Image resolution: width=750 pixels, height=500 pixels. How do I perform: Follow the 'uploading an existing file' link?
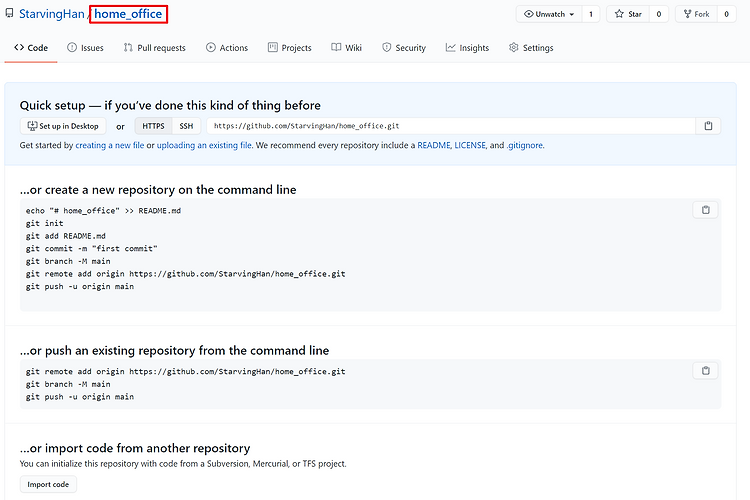tap(204, 145)
